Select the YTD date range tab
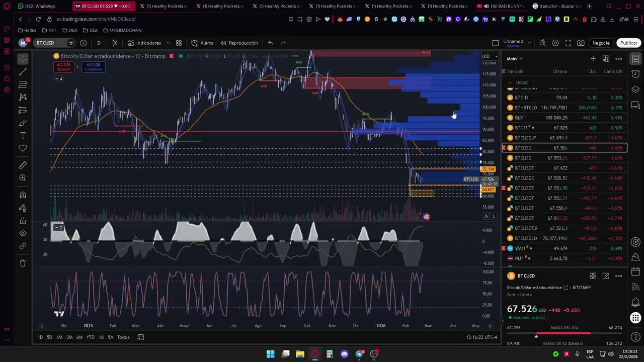Viewport: 644px width, 362px height. (90, 337)
